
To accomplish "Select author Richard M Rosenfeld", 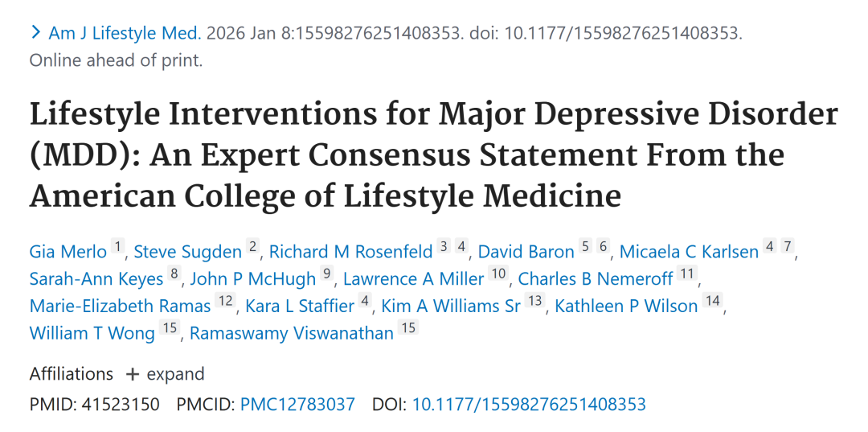I will 350,252.
